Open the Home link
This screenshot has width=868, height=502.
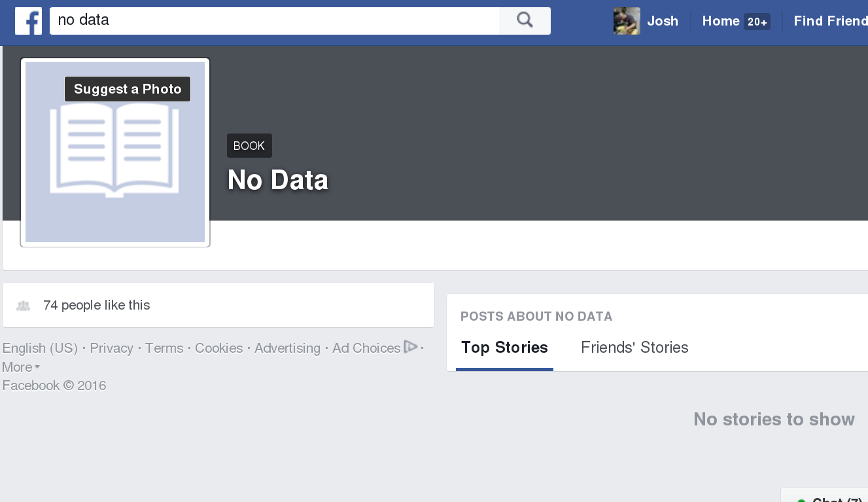721,21
